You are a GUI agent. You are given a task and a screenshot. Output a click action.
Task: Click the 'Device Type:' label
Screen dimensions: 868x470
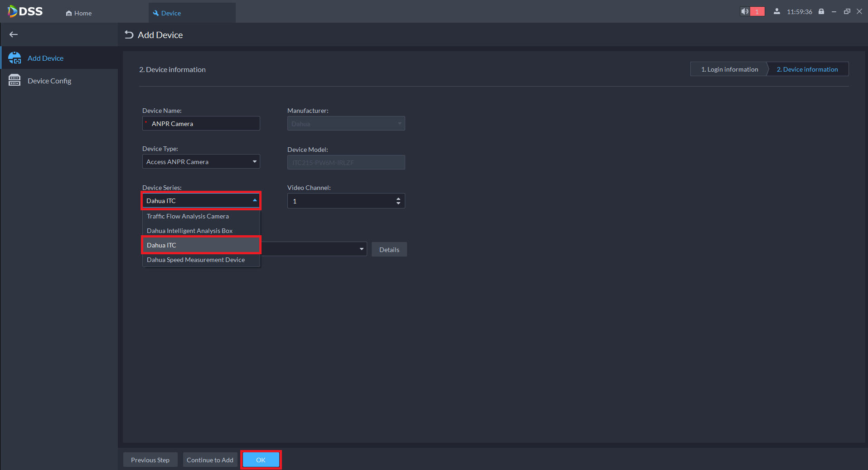tap(160, 149)
